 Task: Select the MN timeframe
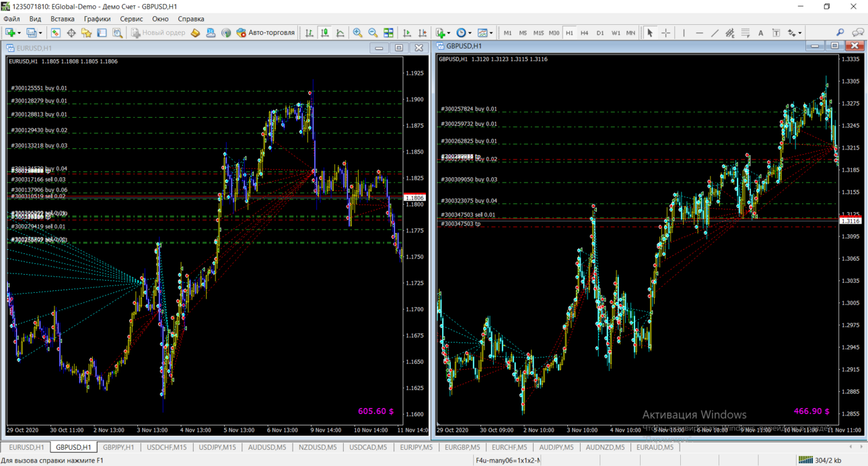pos(630,32)
